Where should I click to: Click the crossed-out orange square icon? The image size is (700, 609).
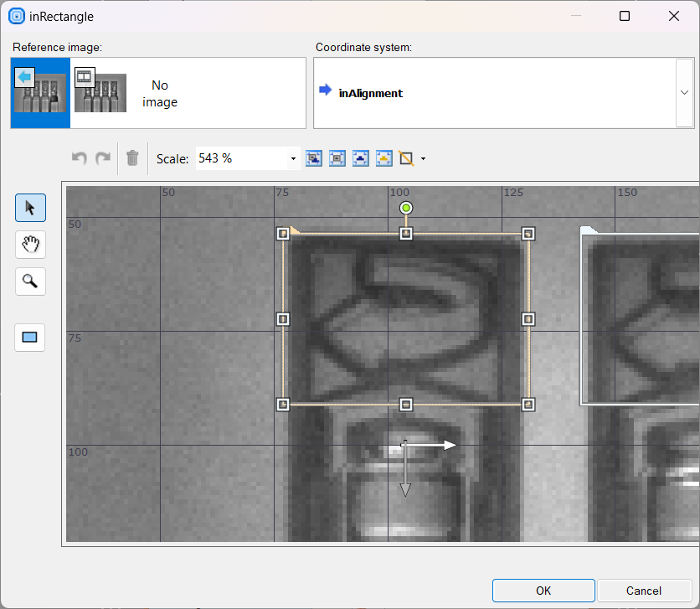click(x=407, y=157)
